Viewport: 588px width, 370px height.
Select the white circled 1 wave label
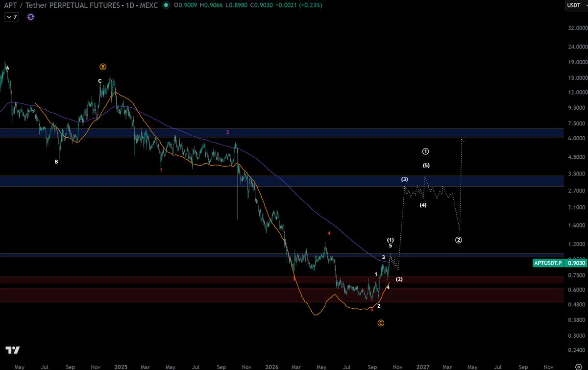coord(425,151)
